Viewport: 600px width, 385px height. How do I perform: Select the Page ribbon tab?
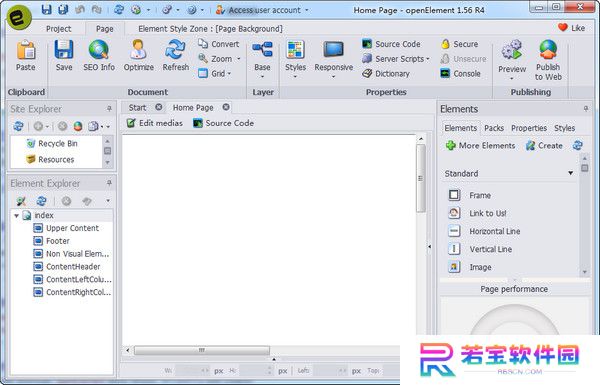pyautogui.click(x=104, y=29)
